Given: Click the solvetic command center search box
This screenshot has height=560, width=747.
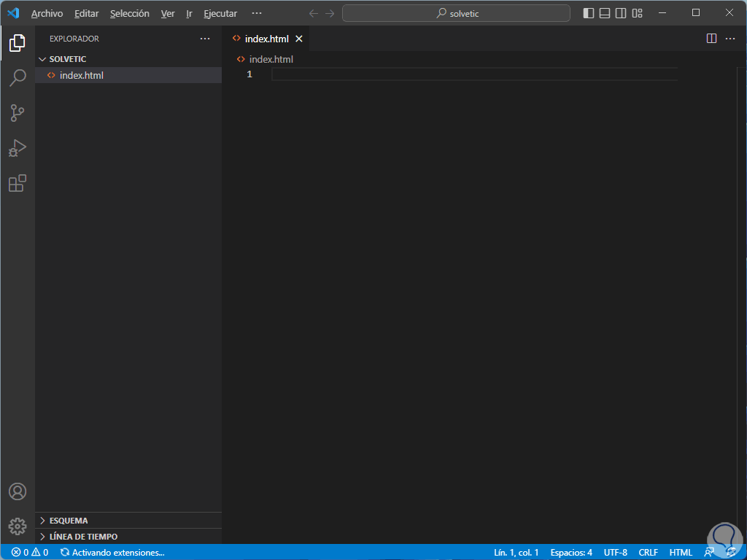Looking at the screenshot, I should (x=456, y=13).
